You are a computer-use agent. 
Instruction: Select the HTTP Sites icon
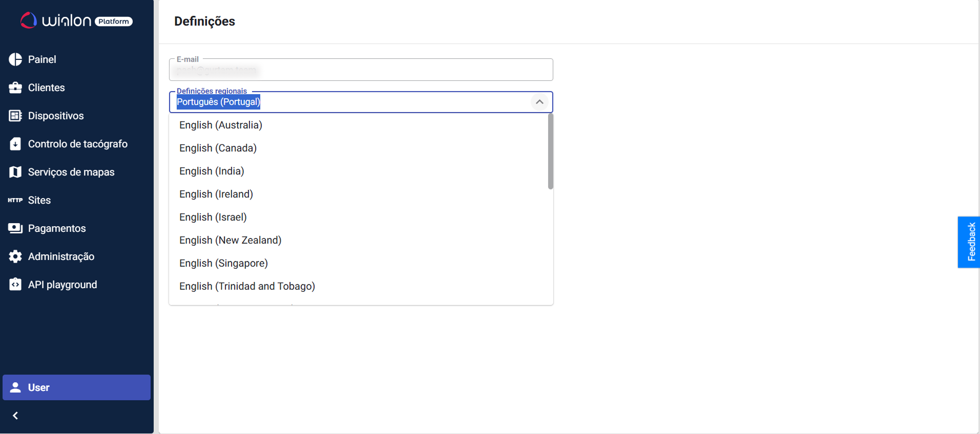tap(15, 200)
